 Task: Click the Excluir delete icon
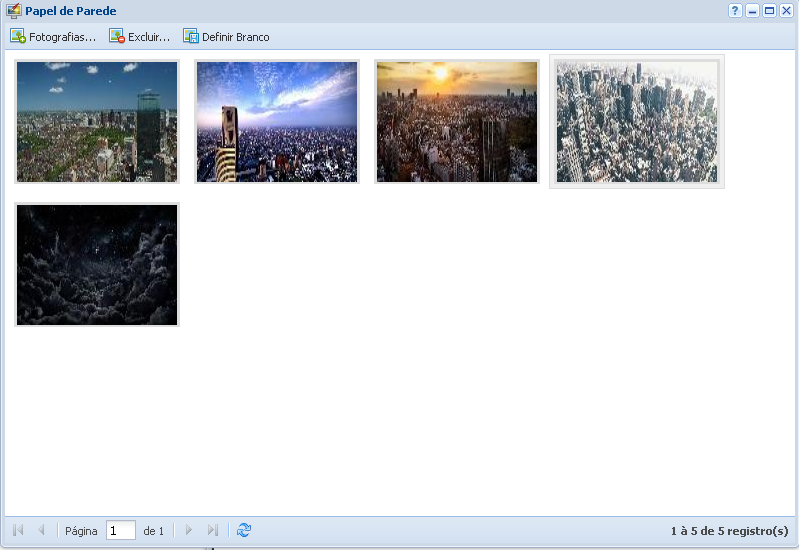[117, 37]
